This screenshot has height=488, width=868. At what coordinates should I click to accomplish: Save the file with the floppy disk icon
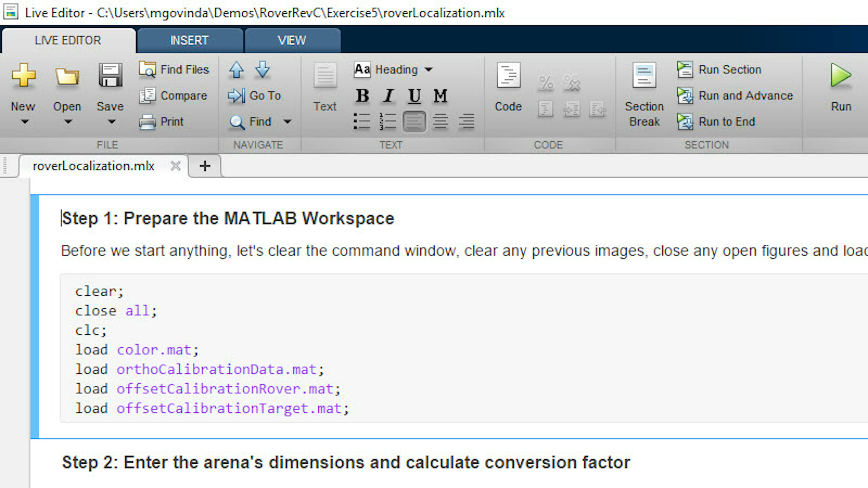click(x=110, y=75)
